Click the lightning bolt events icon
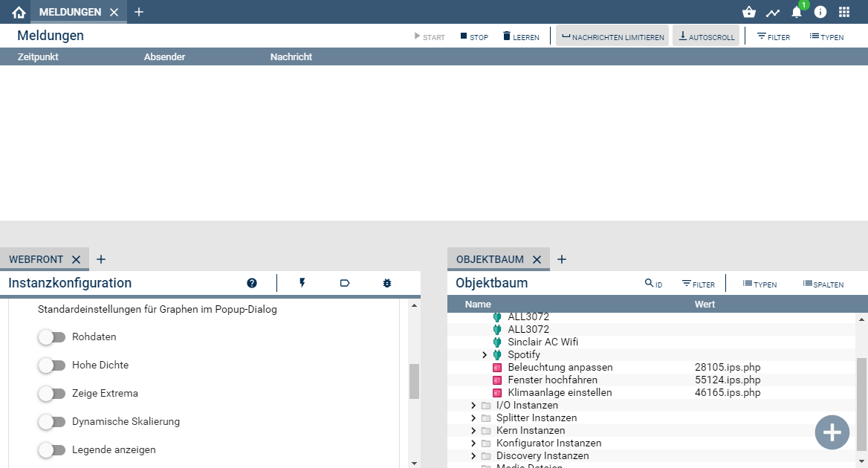The height and width of the screenshot is (468, 868). [x=302, y=283]
